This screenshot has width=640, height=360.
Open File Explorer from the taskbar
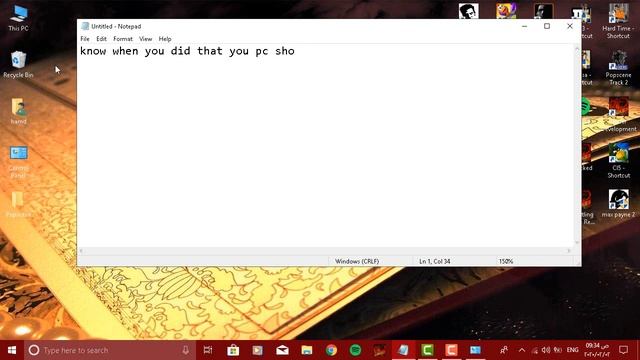(307, 350)
